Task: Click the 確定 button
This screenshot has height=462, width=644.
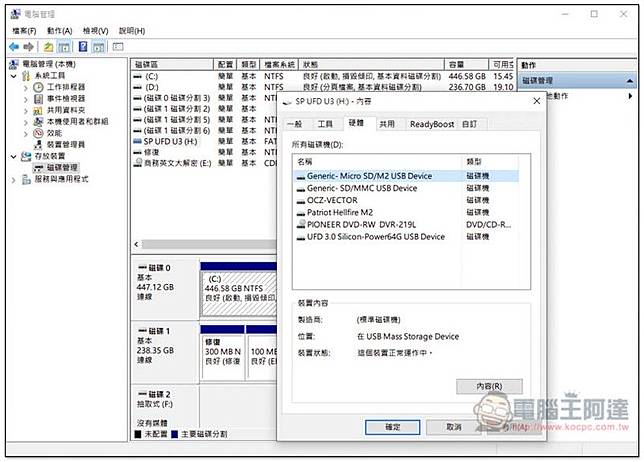Action: 393,427
